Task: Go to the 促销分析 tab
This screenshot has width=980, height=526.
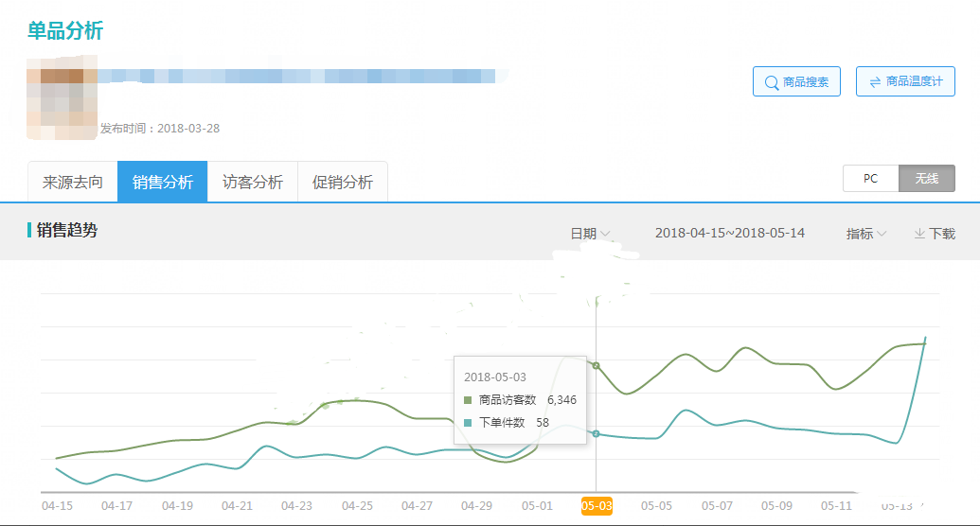Action: 342,182
